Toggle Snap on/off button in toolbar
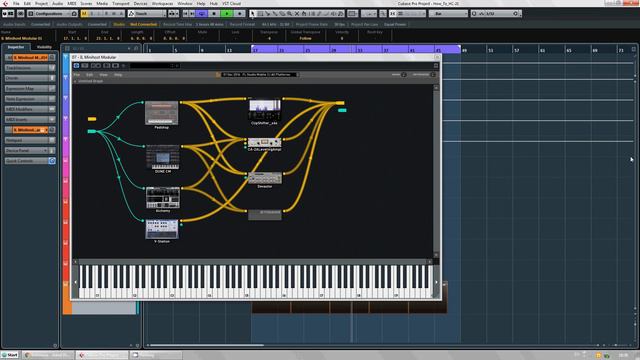This screenshot has height=360, width=640. click(393, 13)
